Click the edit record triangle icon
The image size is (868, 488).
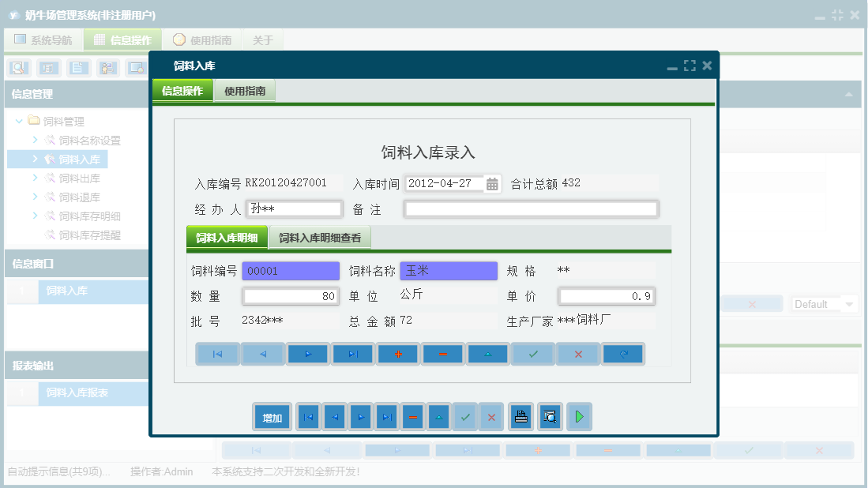[487, 354]
